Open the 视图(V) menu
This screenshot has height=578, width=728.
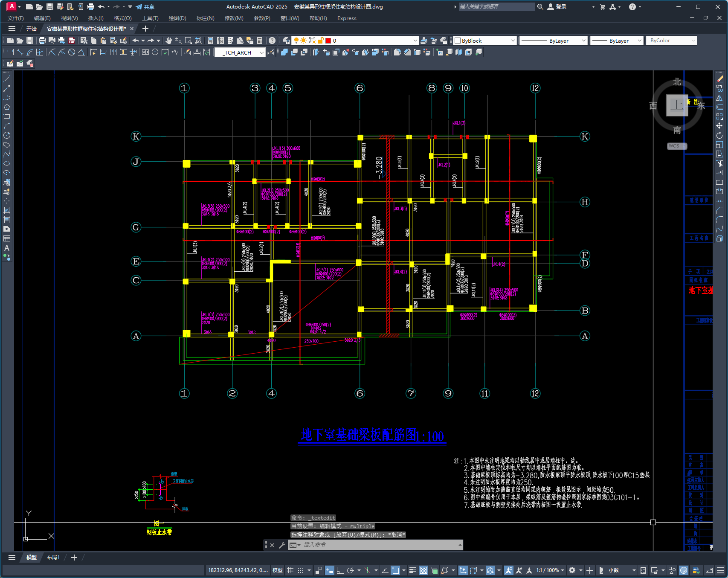69,18
